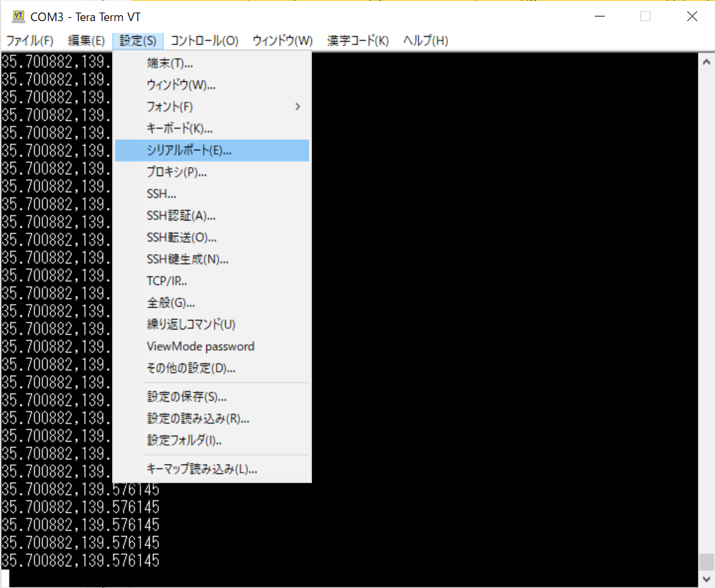715x588 pixels.
Task: Open the ヘルプ(H) menu
Action: (425, 41)
